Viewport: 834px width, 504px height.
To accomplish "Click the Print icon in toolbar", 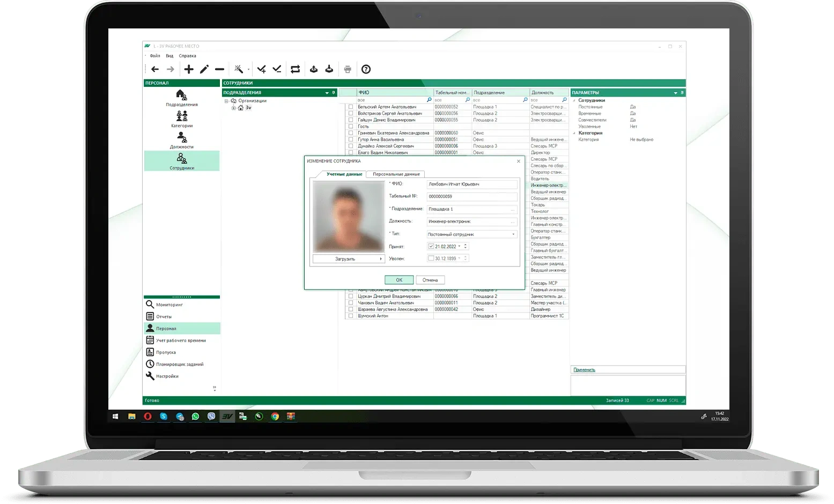I will point(348,69).
